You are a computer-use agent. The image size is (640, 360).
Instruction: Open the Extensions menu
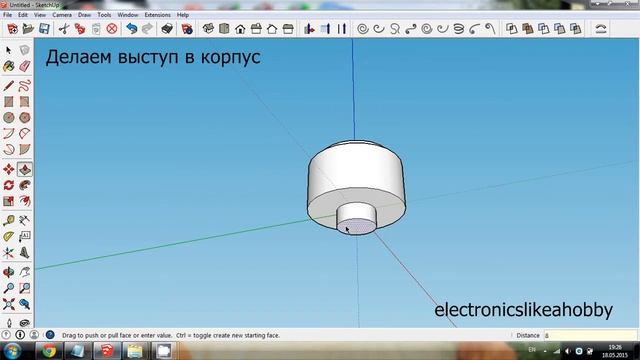point(157,15)
